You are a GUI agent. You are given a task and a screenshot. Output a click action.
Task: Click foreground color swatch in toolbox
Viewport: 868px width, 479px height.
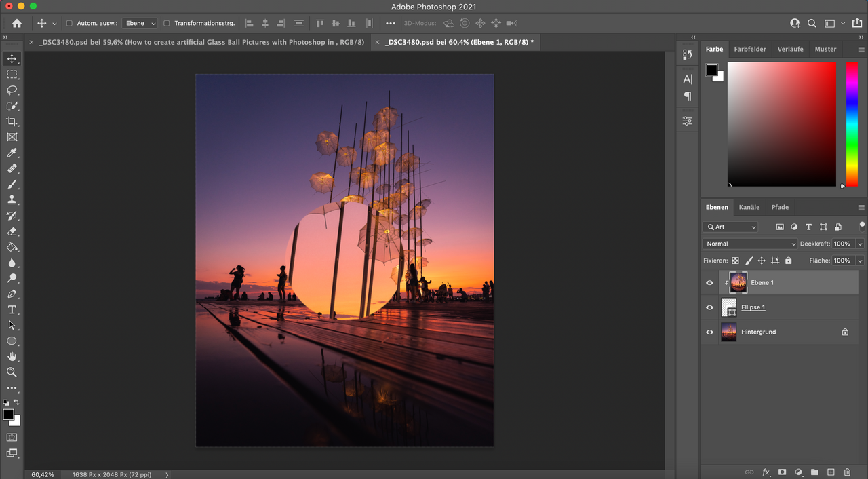8,414
